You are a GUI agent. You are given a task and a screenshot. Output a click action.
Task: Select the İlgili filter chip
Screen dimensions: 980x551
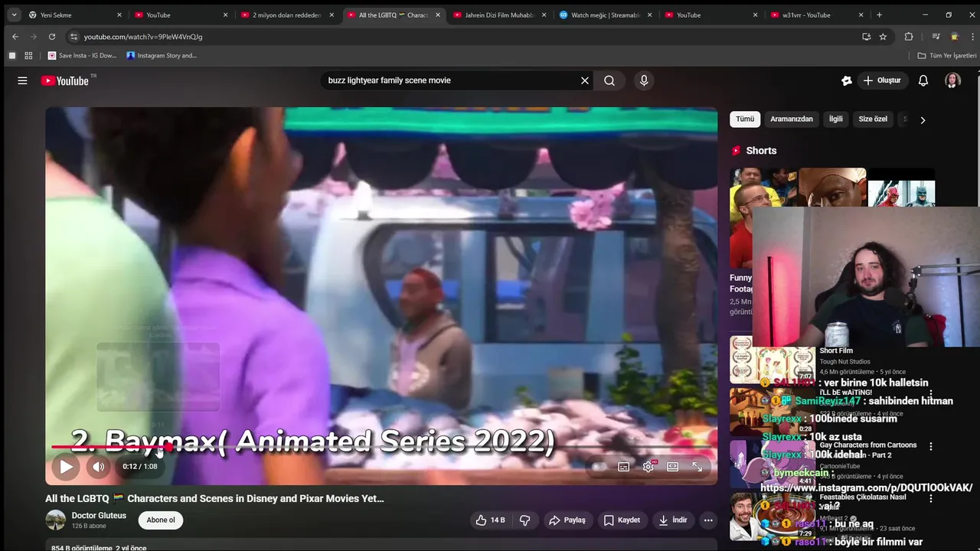pyautogui.click(x=836, y=119)
